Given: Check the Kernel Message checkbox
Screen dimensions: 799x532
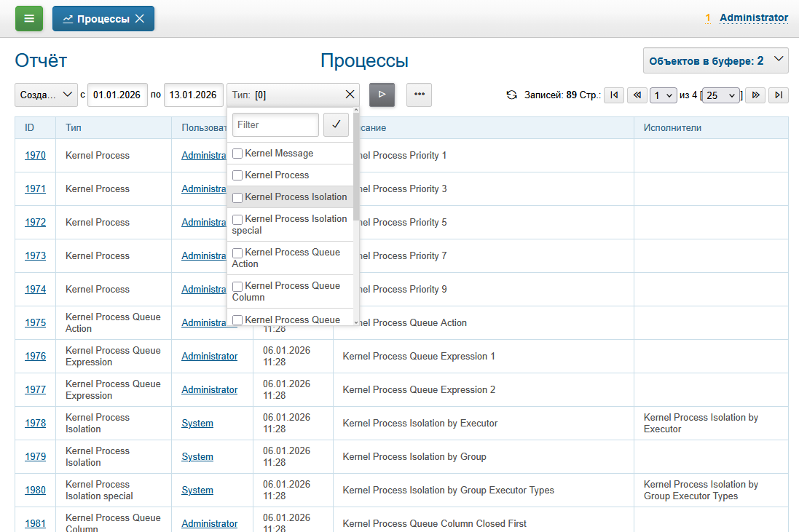Looking at the screenshot, I should point(237,154).
